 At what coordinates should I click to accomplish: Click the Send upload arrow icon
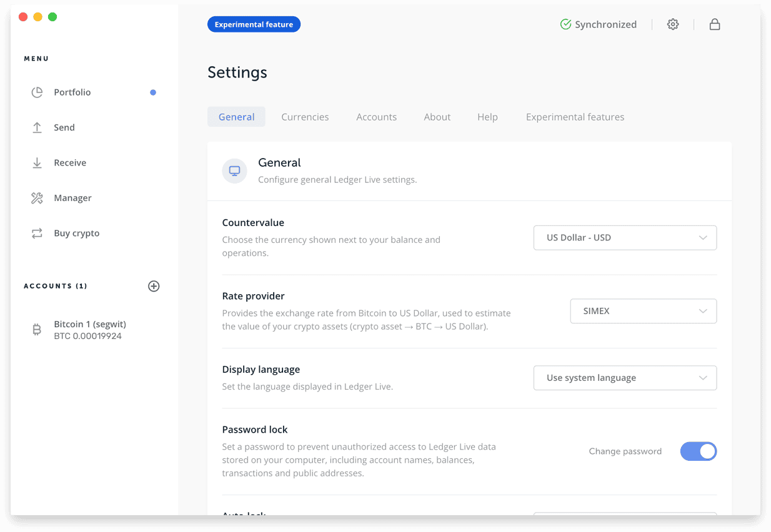coord(37,127)
